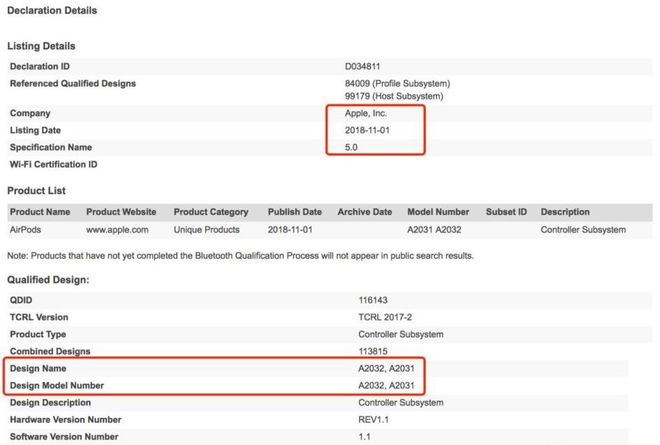Click the Model Number column header

tap(438, 212)
